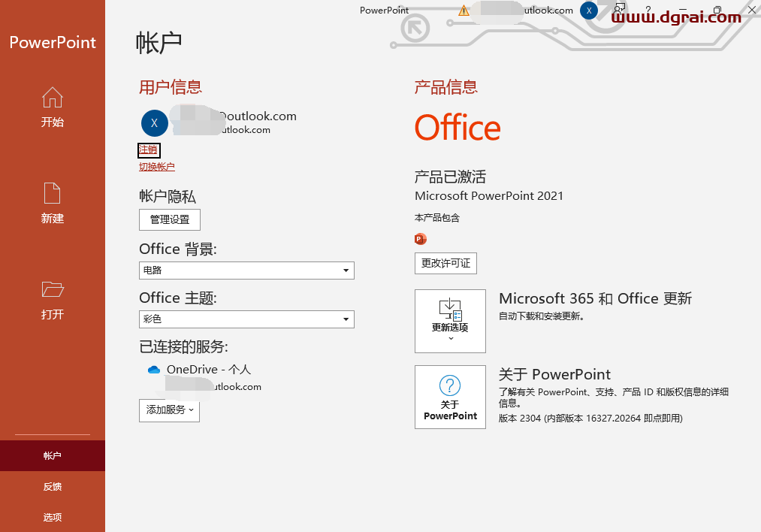
Task: Click the '自动下载和安装更新。' description
Action: 541,316
